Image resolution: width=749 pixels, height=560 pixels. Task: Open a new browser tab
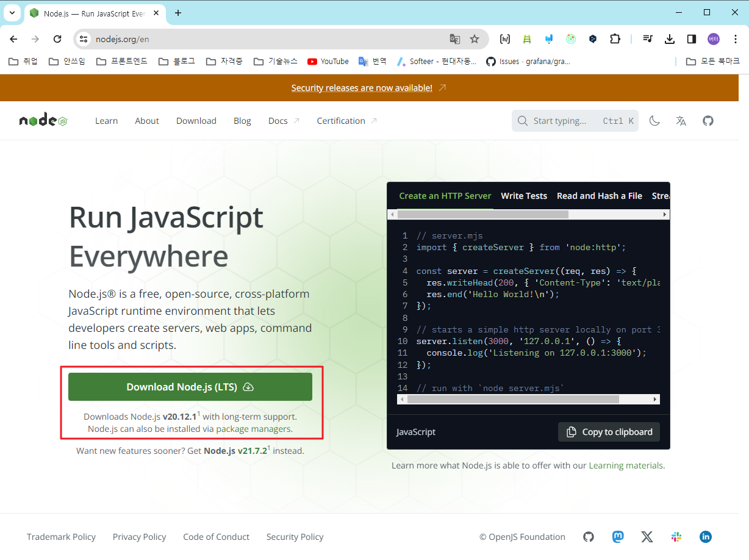178,13
